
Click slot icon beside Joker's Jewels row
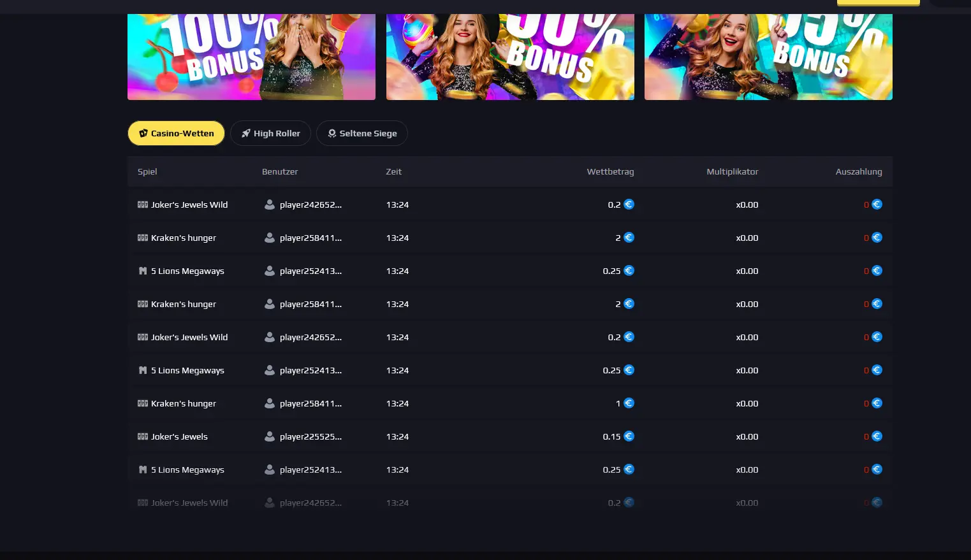point(143,436)
